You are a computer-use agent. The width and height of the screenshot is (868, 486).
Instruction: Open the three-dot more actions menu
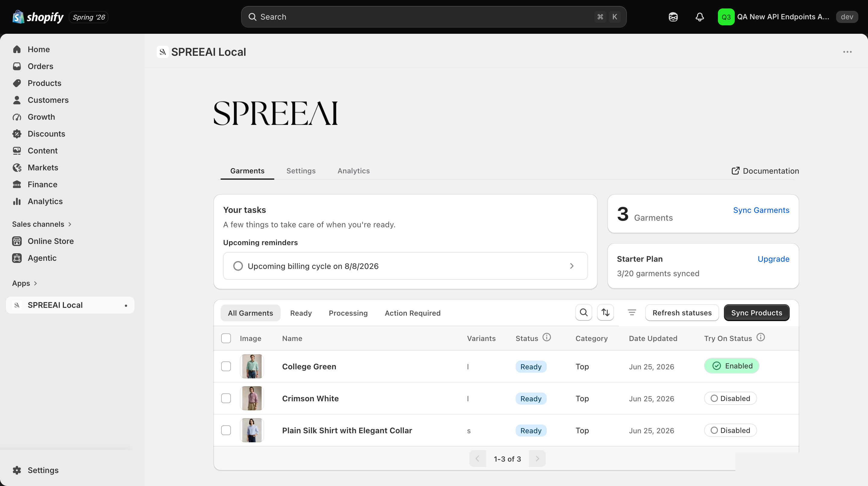[847, 52]
